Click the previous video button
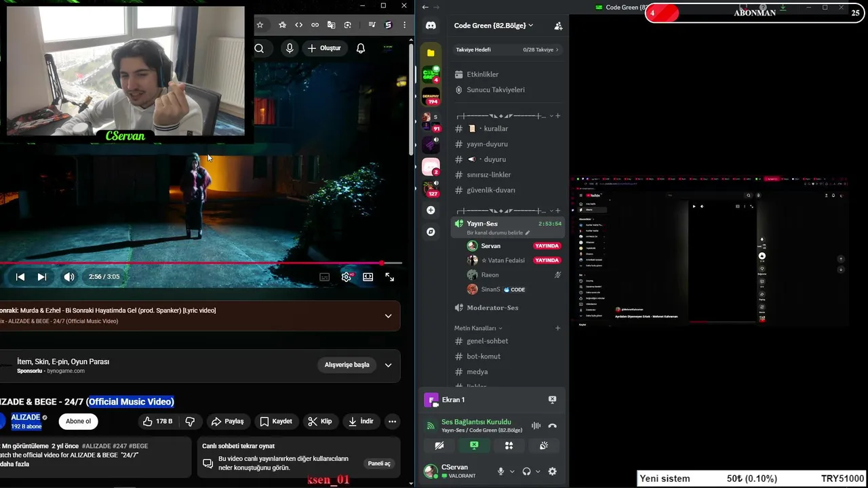Screen dimensions: 868x488 (x=20, y=277)
